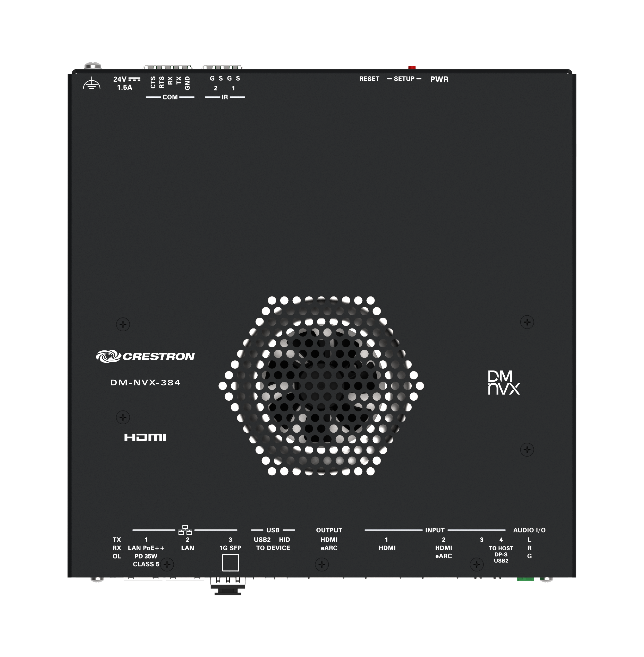644x657 pixels.
Task: Click the green audio connector at bottom edge
Action: (x=525, y=579)
